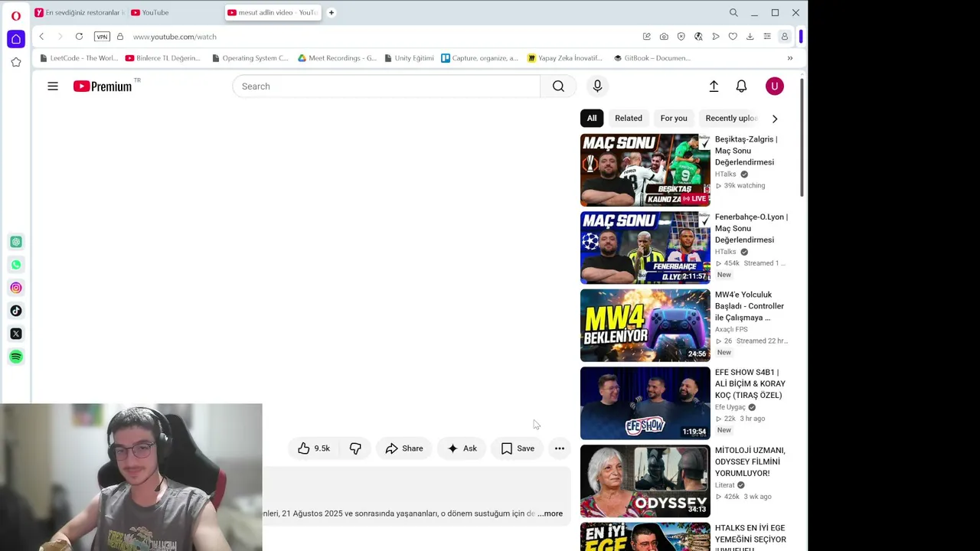
Task: Open the search tabs magnifier icon
Action: (x=733, y=12)
